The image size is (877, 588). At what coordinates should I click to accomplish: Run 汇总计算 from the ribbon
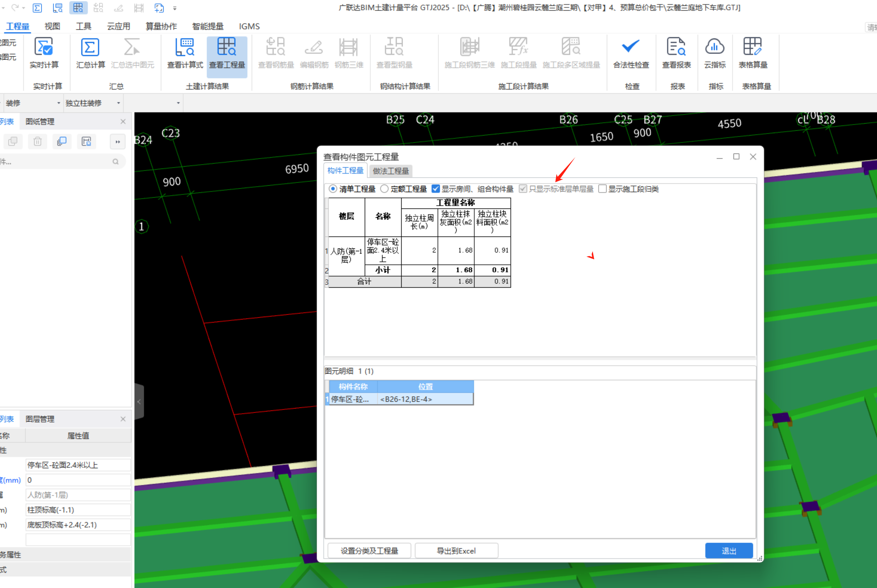pos(91,53)
